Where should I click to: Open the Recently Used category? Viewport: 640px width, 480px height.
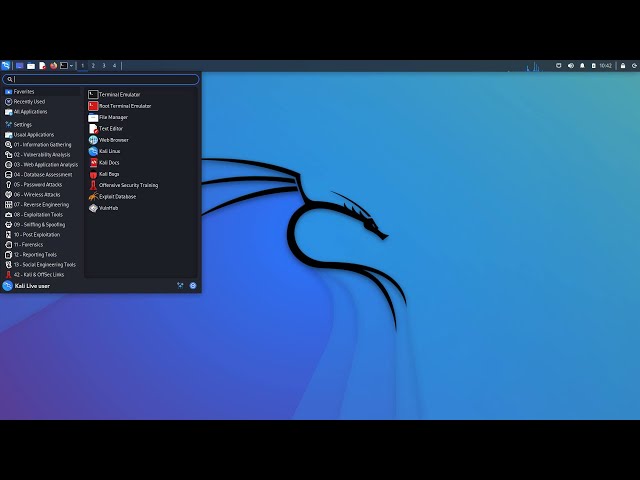(x=42, y=102)
